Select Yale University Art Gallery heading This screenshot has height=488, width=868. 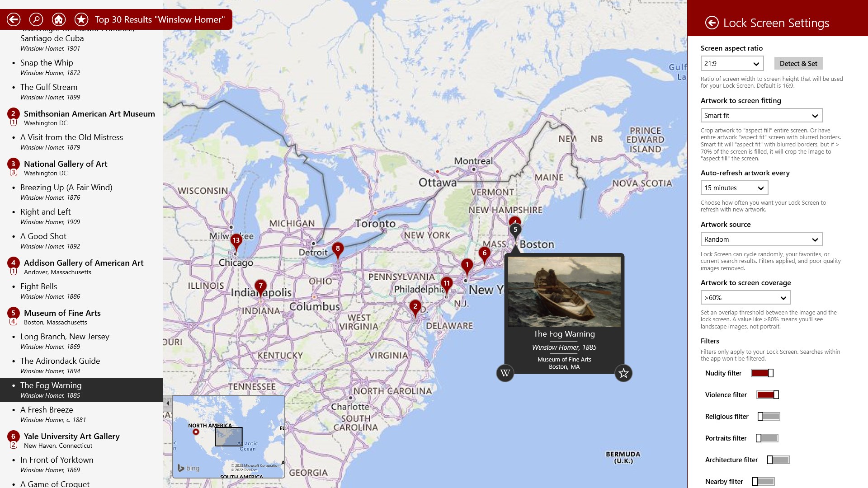click(x=72, y=436)
